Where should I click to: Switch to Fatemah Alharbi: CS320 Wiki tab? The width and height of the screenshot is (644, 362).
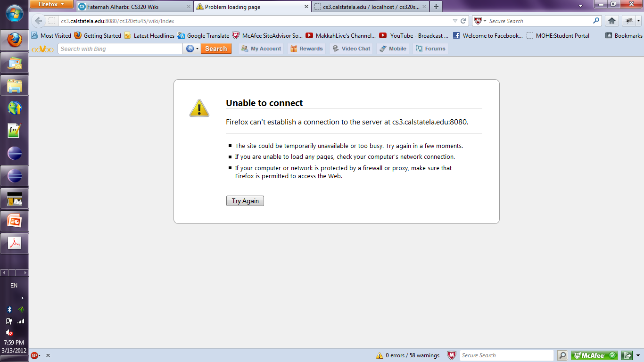tap(134, 7)
